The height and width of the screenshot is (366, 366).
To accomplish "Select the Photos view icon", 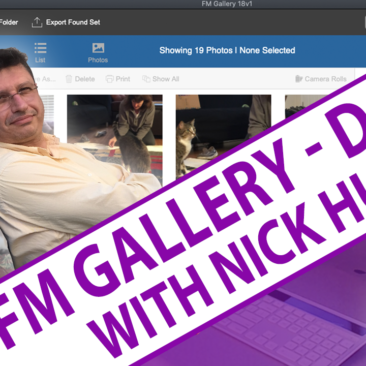I will click(98, 48).
